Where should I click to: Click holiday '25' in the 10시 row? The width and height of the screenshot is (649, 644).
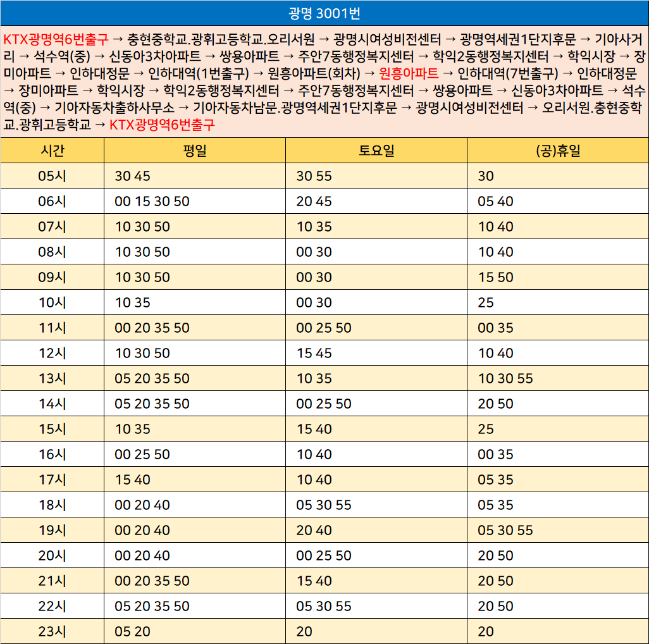[x=486, y=302]
